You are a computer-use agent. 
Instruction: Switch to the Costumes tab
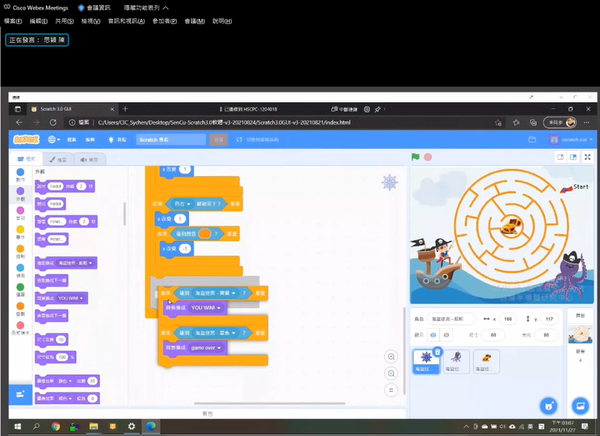tap(58, 160)
